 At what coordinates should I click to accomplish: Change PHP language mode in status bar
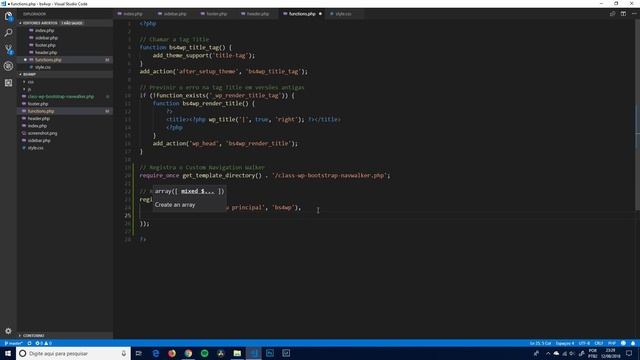pos(612,343)
